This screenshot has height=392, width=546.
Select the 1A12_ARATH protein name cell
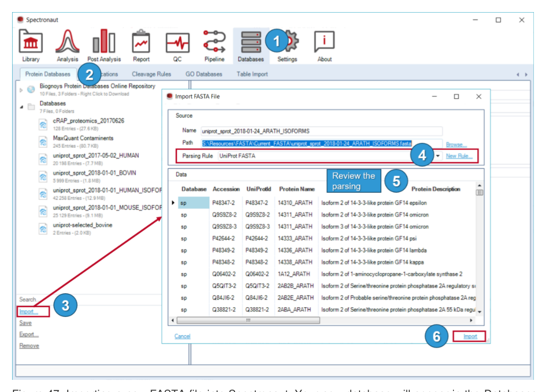[294, 274]
